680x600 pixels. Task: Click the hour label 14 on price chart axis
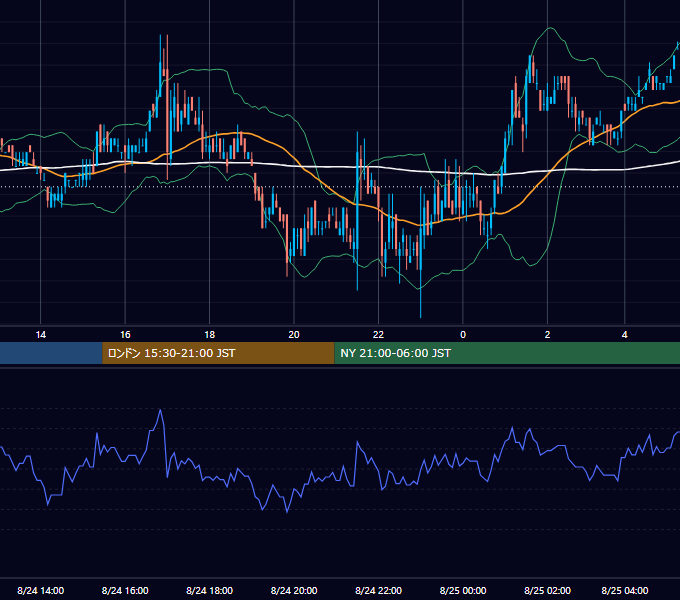click(x=40, y=335)
